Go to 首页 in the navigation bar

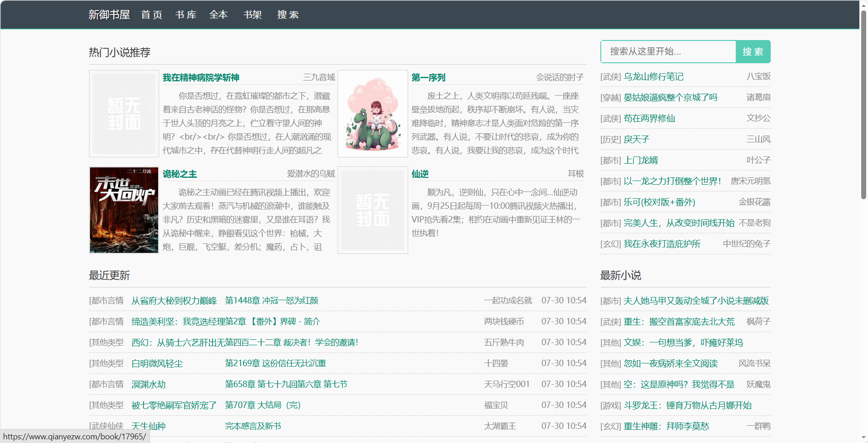pyautogui.click(x=151, y=15)
